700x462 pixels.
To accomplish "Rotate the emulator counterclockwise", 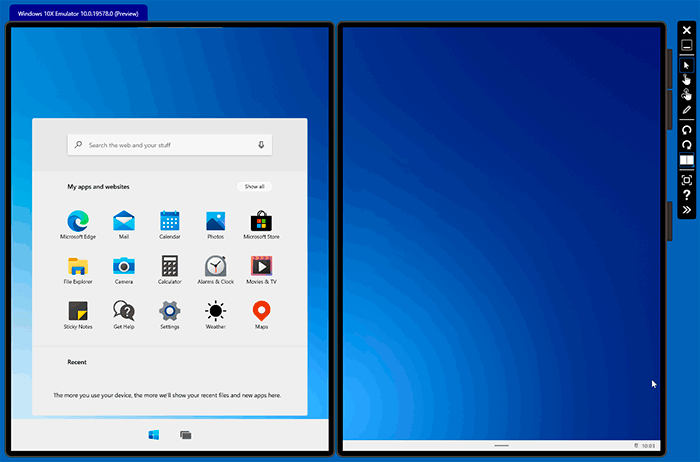I will [x=687, y=130].
